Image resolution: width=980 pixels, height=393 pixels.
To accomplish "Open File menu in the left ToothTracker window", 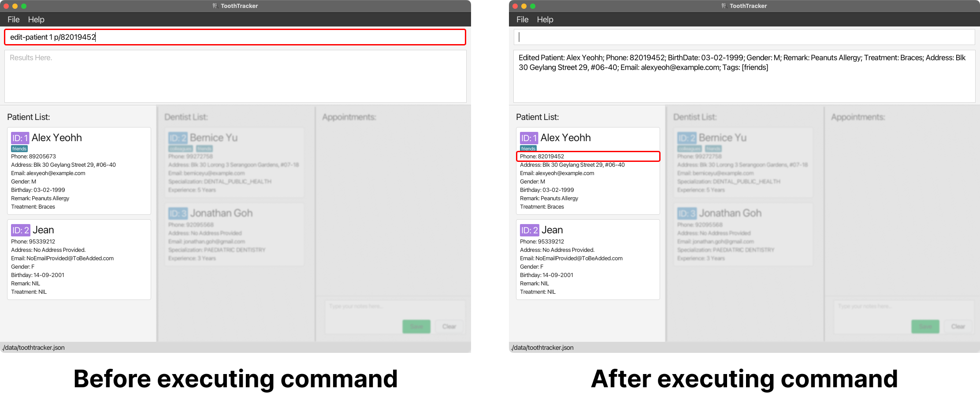I will (14, 19).
